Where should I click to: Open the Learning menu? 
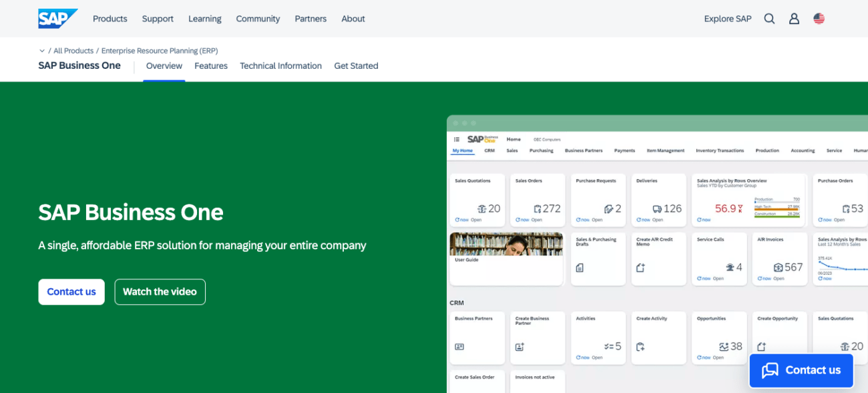(205, 19)
